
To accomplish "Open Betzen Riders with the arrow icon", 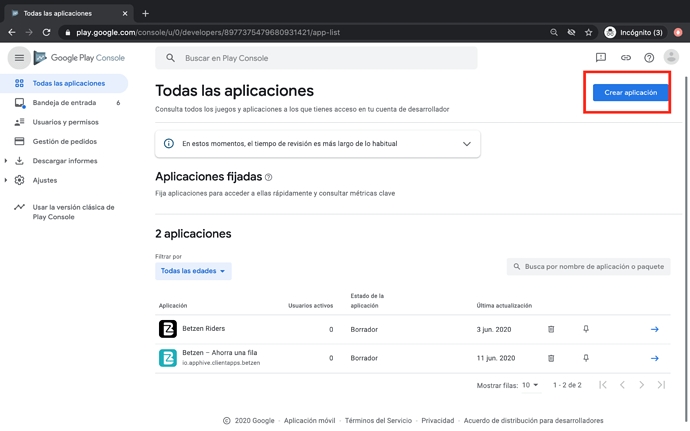I will click(655, 329).
